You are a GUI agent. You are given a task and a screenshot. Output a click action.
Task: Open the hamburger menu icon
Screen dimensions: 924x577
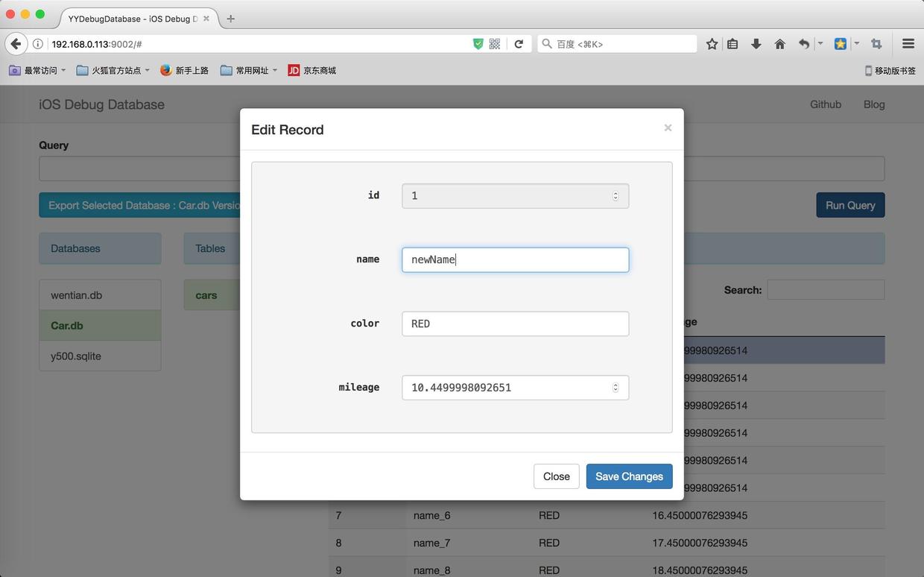(908, 44)
